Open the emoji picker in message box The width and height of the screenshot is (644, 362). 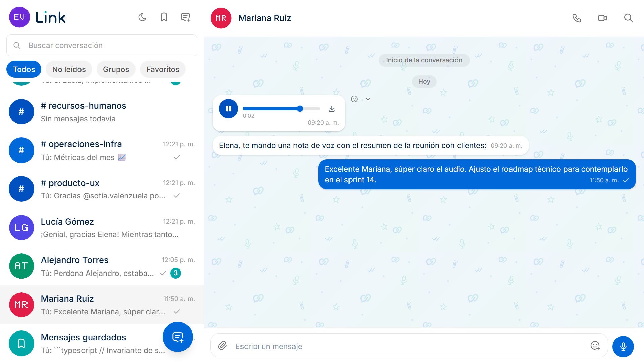(x=595, y=346)
